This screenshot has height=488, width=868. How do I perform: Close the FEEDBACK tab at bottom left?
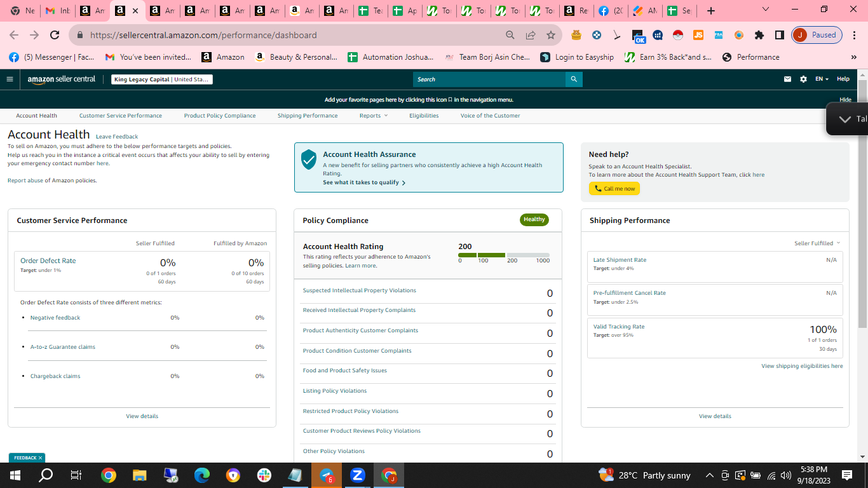[40, 457]
